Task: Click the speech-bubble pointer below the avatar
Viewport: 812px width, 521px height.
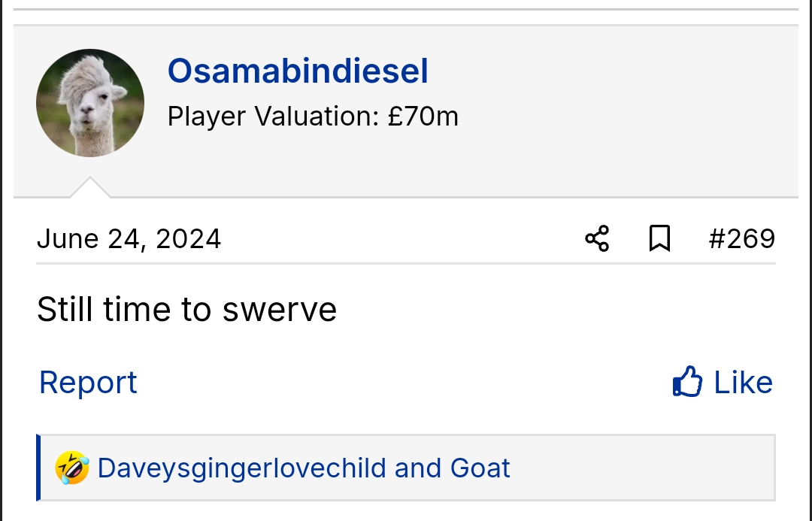Action: pos(90,188)
